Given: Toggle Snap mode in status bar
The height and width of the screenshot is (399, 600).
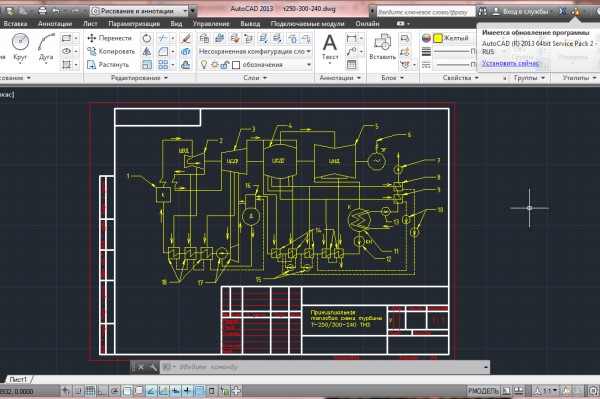Looking at the screenshot, I should (78, 391).
